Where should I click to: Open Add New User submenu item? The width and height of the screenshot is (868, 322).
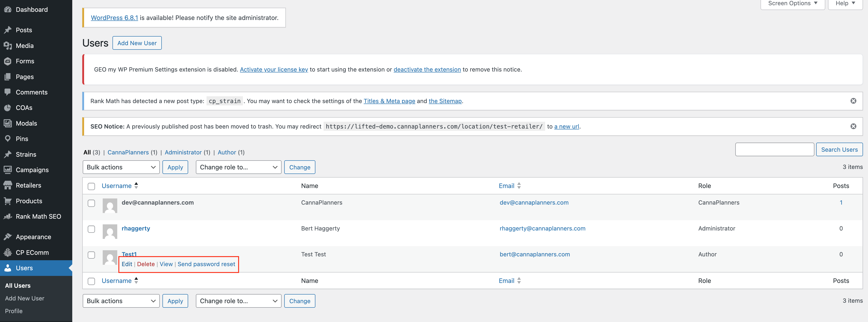tap(25, 298)
